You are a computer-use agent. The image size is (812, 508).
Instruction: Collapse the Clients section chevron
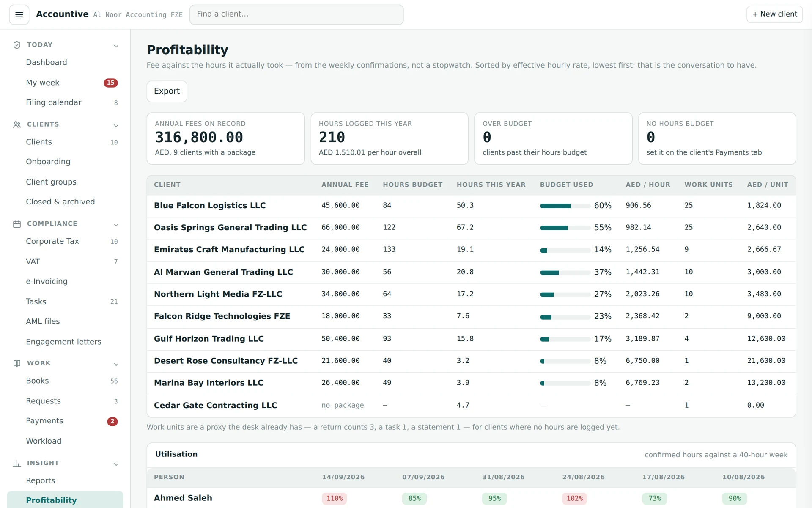pos(116,125)
